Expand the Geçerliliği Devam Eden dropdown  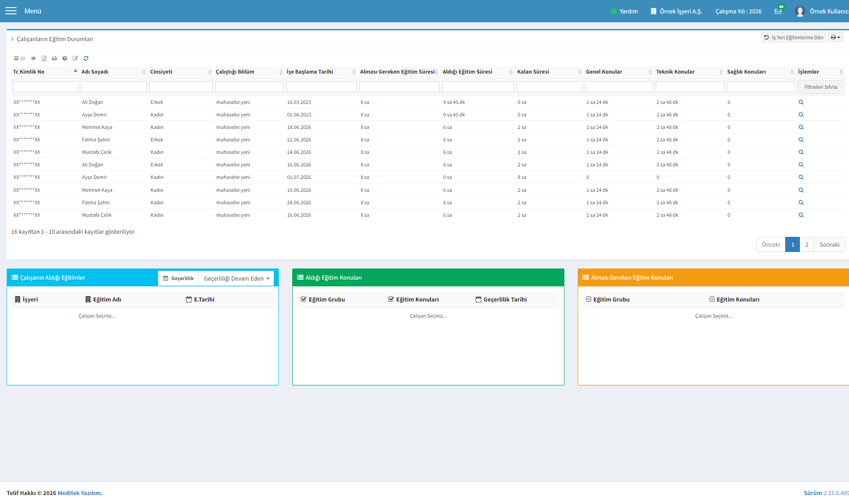pyautogui.click(x=236, y=278)
